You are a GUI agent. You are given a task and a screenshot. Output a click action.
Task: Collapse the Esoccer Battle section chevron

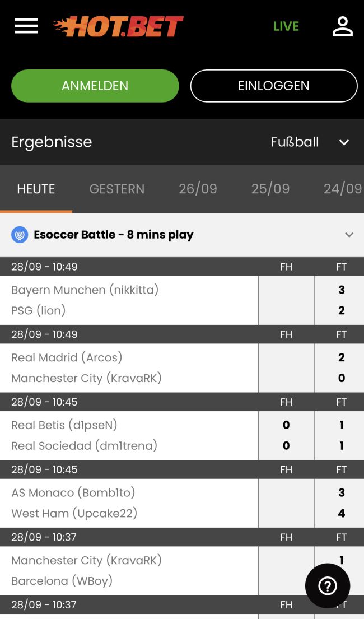tap(349, 235)
